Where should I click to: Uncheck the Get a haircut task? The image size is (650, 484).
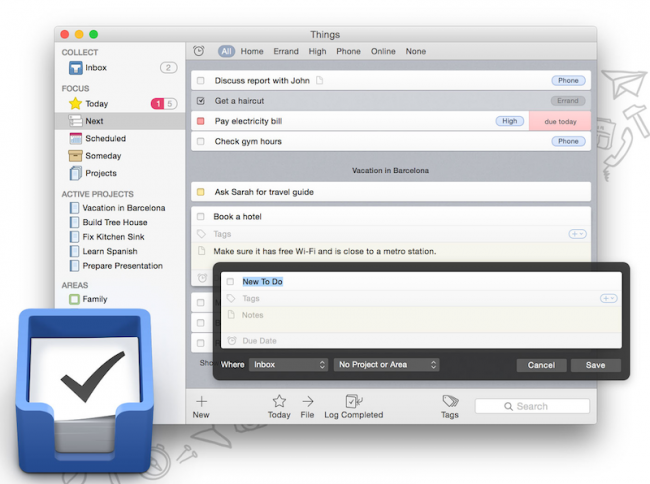coord(201,101)
